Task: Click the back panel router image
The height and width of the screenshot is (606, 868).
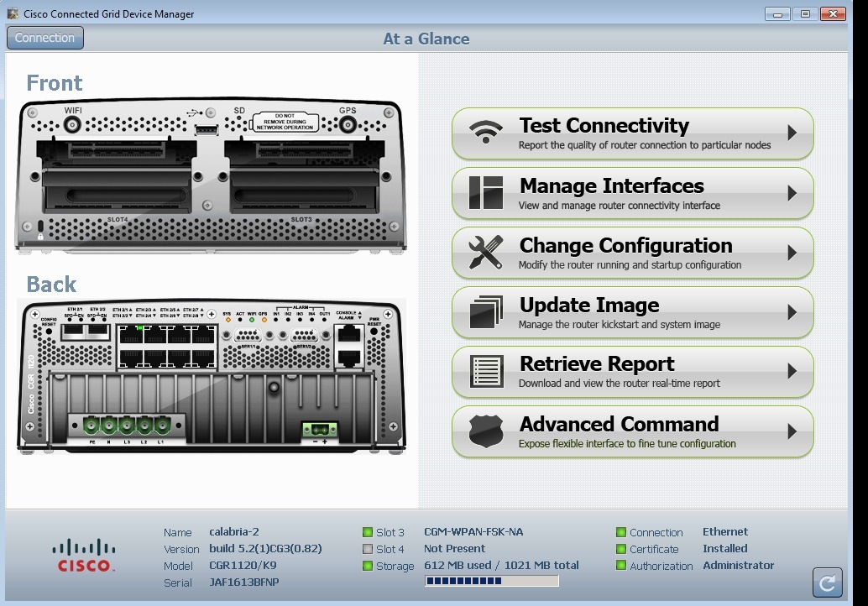Action: [212, 376]
